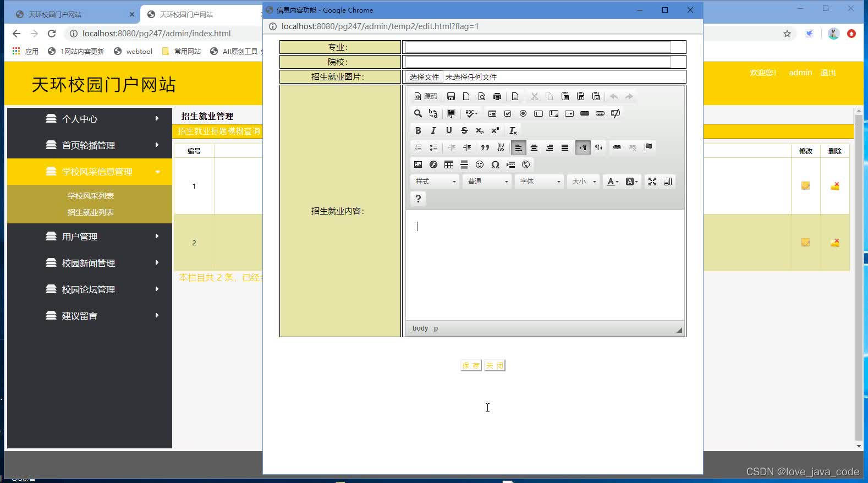The image size is (868, 483).
Task: Click the 保存 save button
Action: coord(471,365)
